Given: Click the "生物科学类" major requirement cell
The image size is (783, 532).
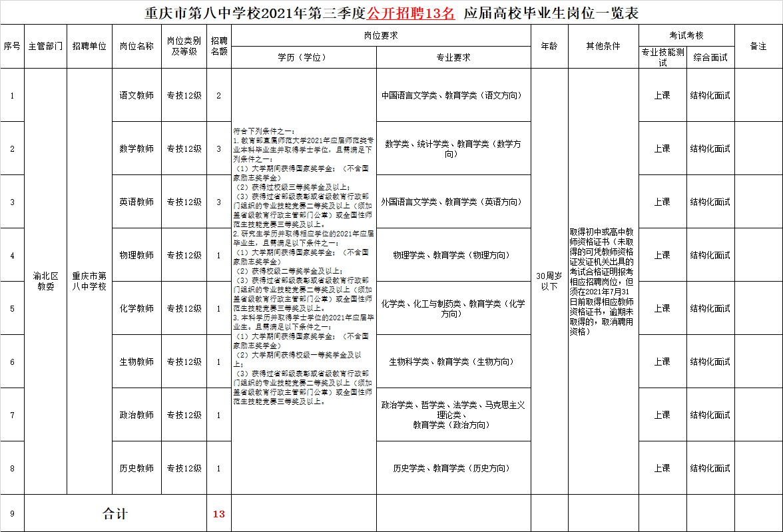Looking at the screenshot, I should [453, 362].
